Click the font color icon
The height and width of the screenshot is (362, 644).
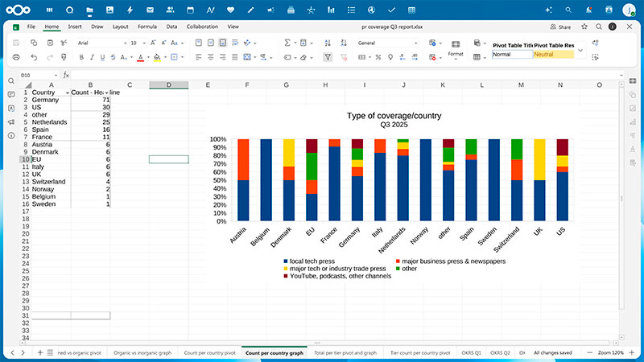(x=139, y=57)
